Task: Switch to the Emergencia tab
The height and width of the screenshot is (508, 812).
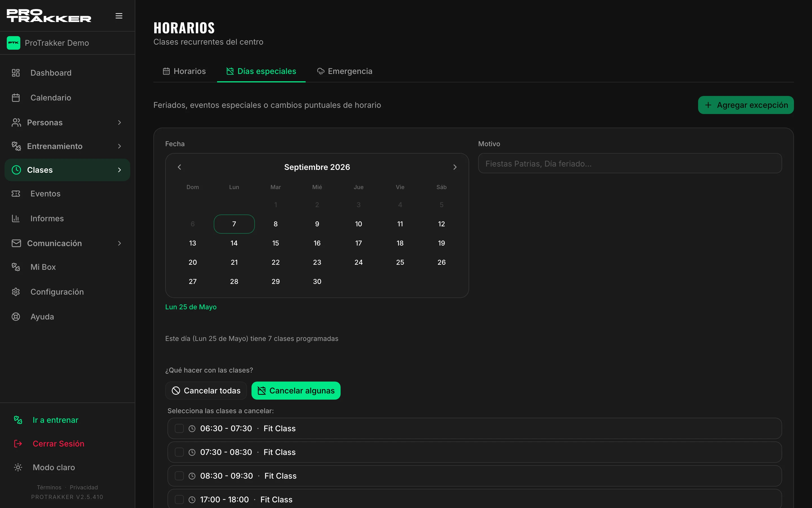Action: coord(345,71)
